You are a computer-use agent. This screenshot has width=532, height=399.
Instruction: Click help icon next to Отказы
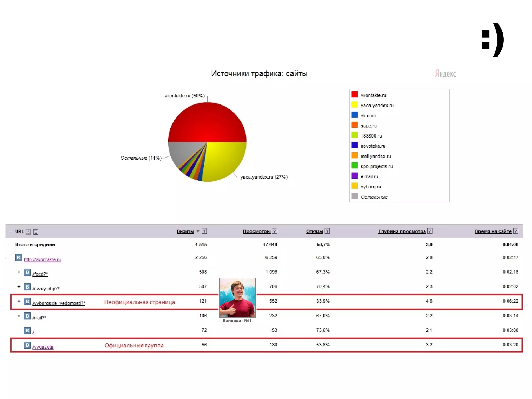point(327,231)
